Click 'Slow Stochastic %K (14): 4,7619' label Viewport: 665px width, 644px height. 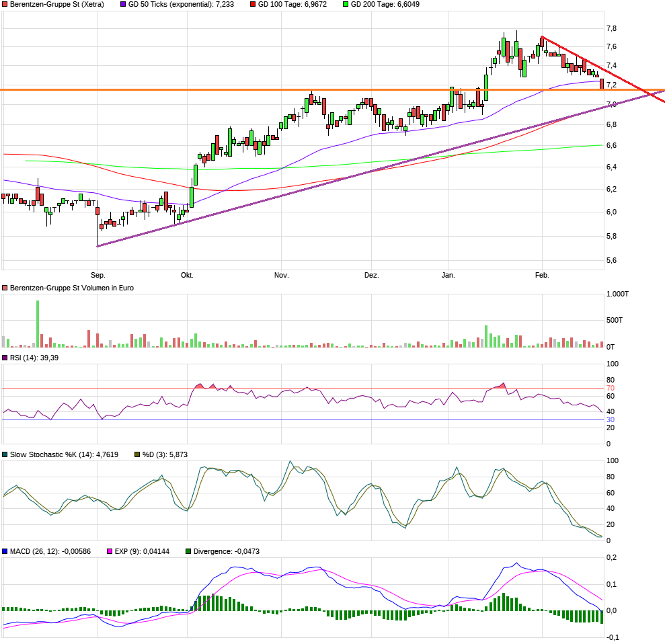(64, 454)
